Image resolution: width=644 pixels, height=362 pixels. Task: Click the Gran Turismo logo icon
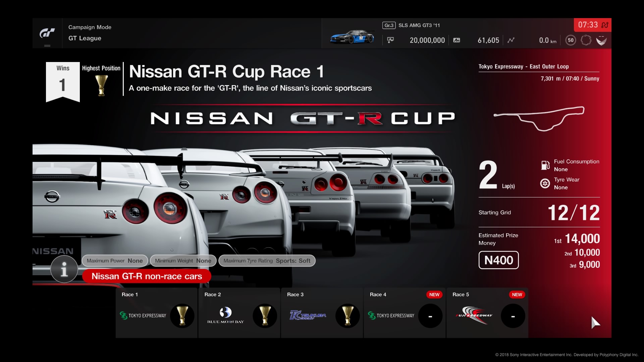[x=47, y=33]
